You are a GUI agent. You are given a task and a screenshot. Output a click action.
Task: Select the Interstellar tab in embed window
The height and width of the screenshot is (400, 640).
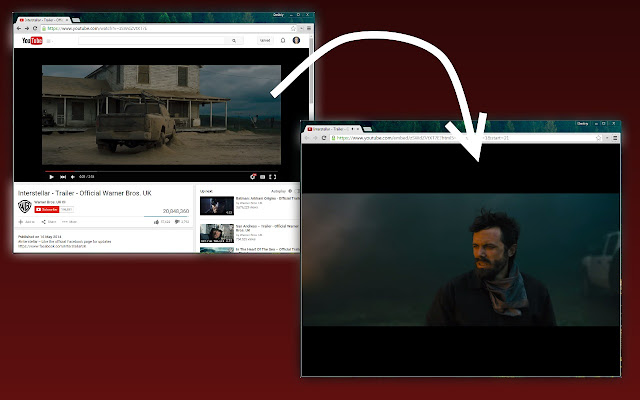333,129
